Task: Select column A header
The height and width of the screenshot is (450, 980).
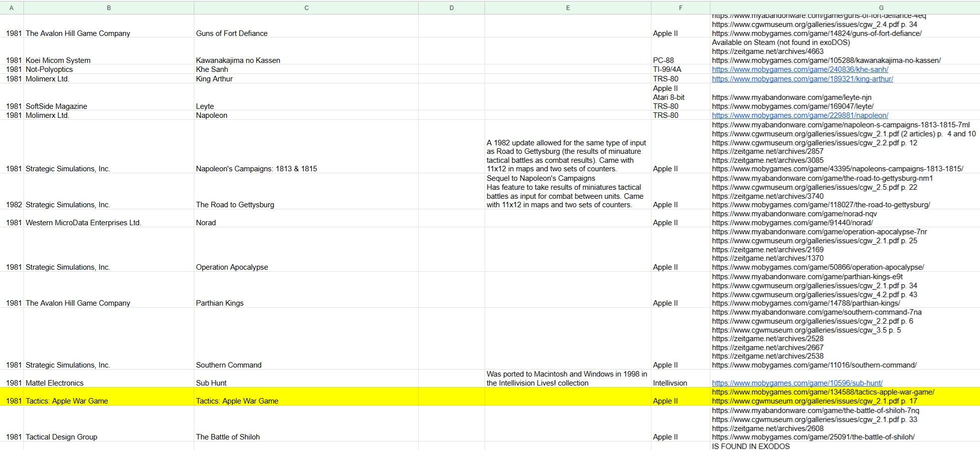Action: [11, 7]
